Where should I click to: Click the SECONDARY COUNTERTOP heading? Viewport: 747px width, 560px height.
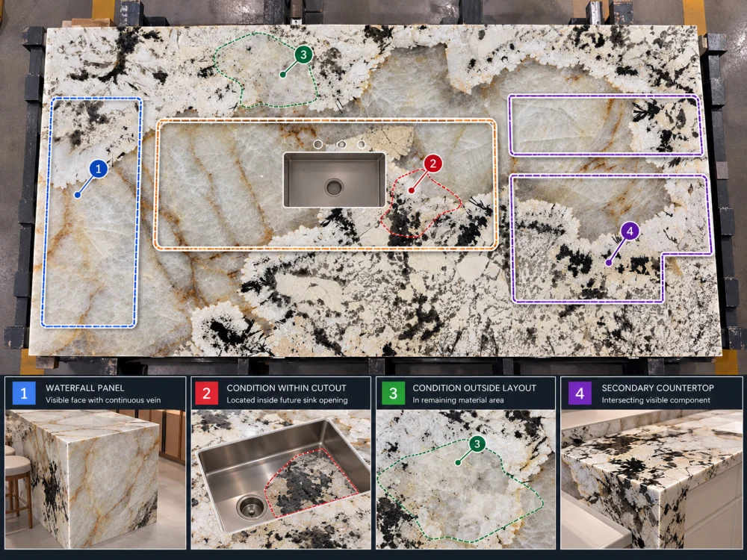point(657,388)
